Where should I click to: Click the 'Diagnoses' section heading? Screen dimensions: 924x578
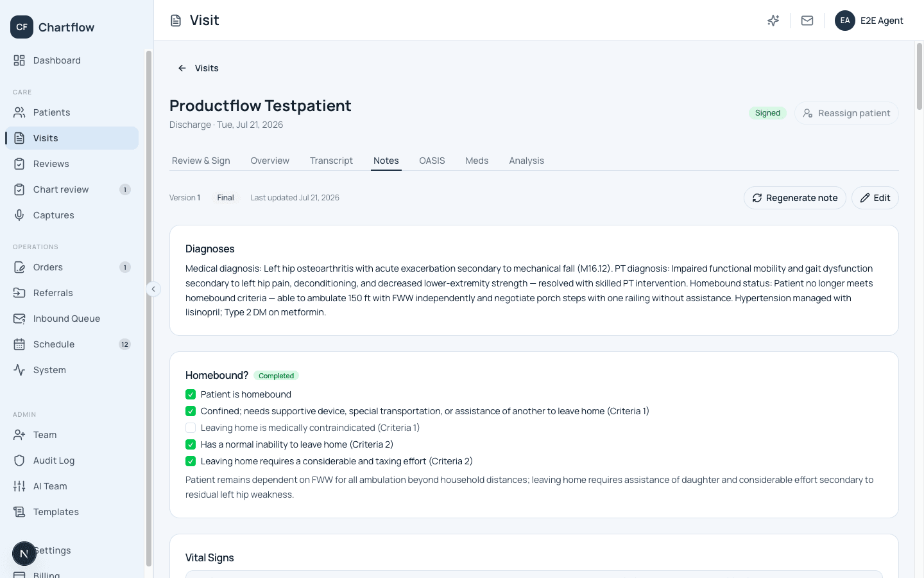(210, 249)
